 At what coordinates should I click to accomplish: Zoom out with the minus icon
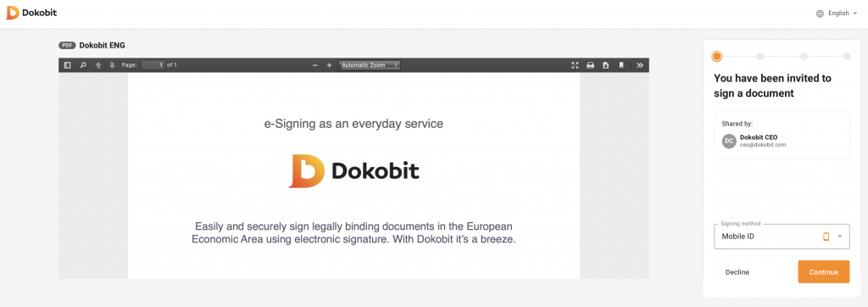315,65
